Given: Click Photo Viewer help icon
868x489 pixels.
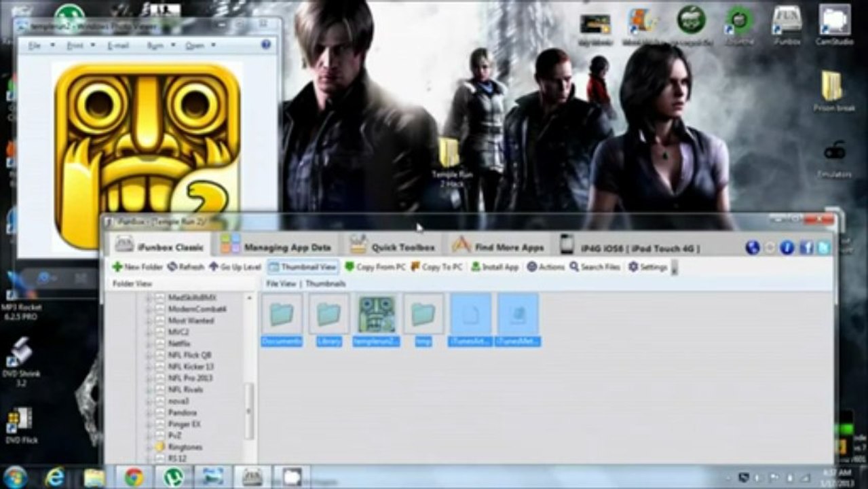Looking at the screenshot, I should point(266,45).
